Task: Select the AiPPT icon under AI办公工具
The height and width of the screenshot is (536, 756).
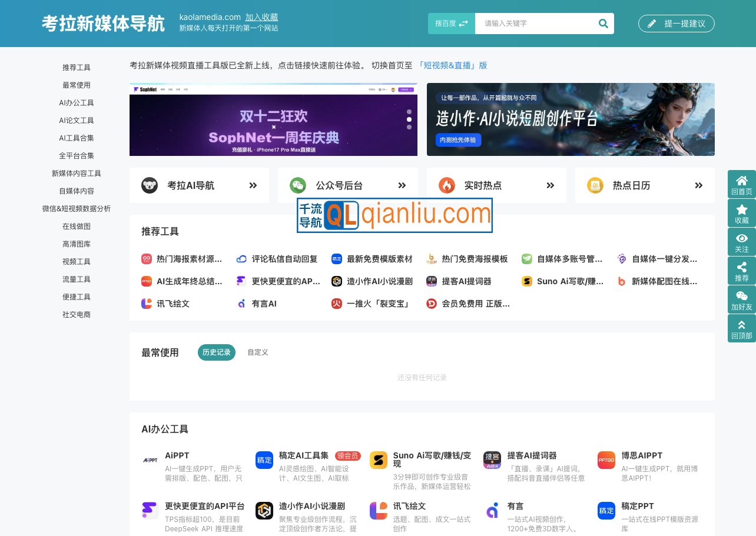Action: pos(150,460)
